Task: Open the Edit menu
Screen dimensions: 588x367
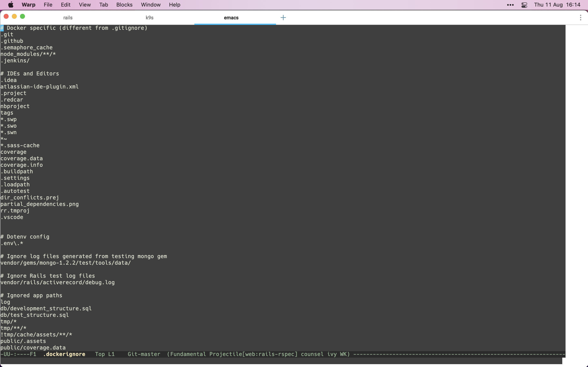Action: pos(65,5)
